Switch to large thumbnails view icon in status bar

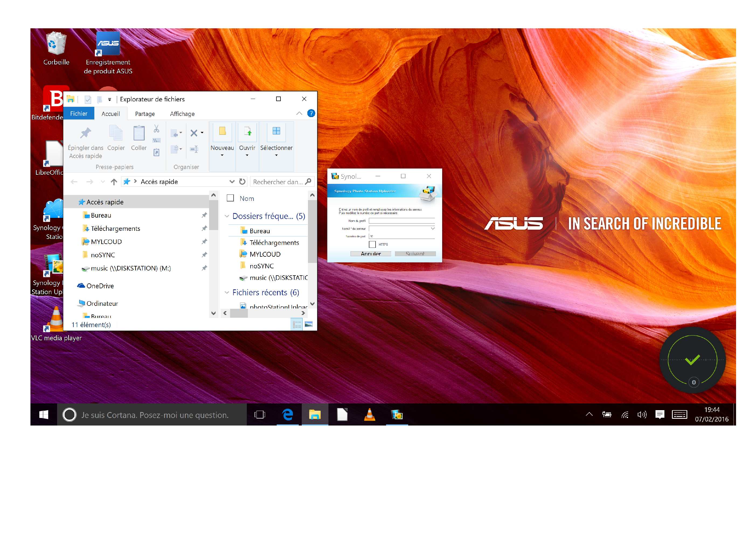[x=309, y=325]
